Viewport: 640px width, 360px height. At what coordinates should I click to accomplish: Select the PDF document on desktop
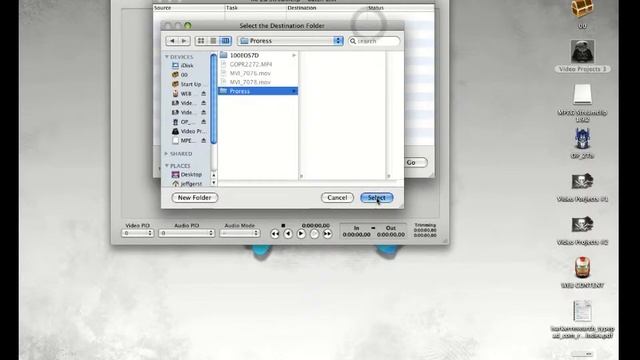tap(582, 311)
